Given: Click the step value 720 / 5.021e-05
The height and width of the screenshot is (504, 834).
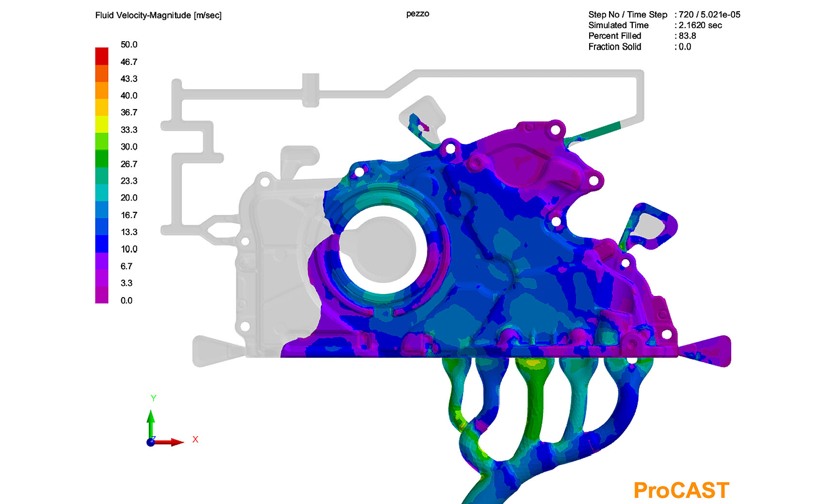Looking at the screenshot, I should 709,15.
